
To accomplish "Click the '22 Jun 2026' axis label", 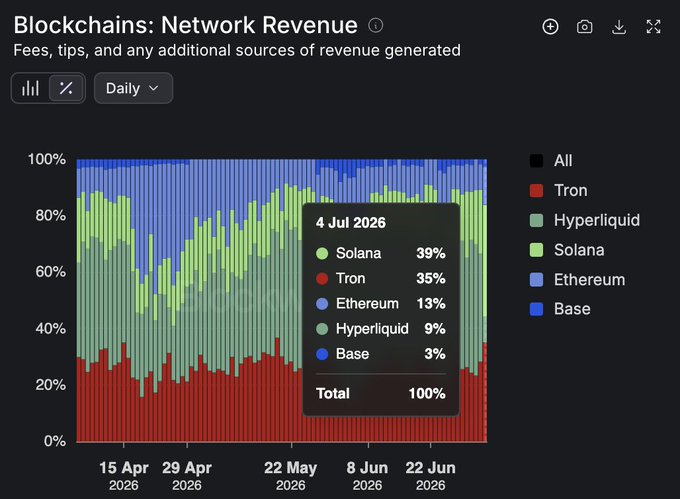I will pyautogui.click(x=431, y=476).
